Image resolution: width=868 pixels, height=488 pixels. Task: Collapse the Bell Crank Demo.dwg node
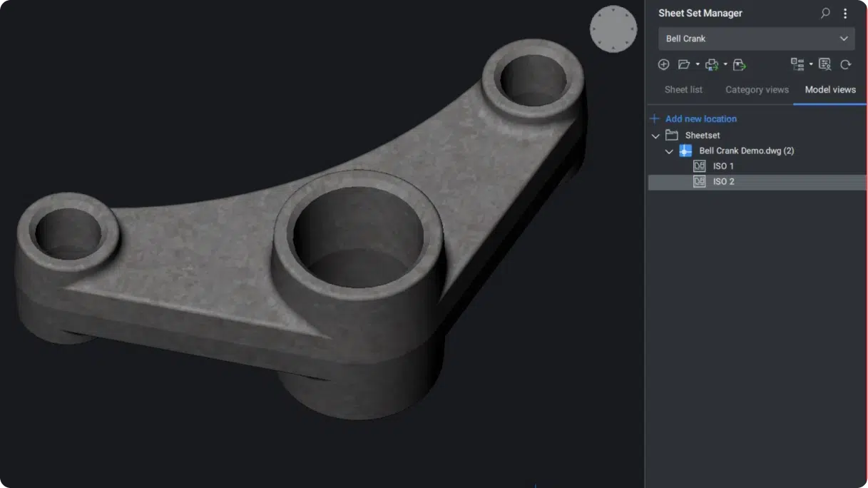click(669, 151)
